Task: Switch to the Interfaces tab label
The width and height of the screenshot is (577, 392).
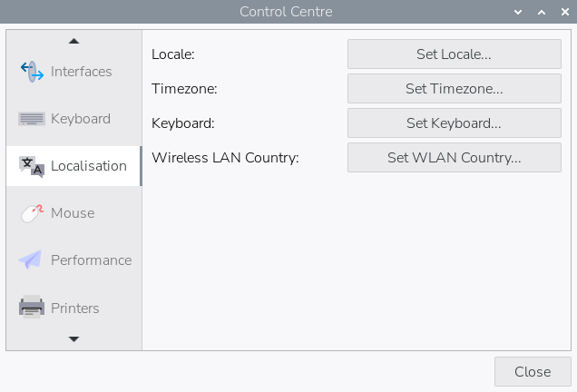Action: coord(82,72)
